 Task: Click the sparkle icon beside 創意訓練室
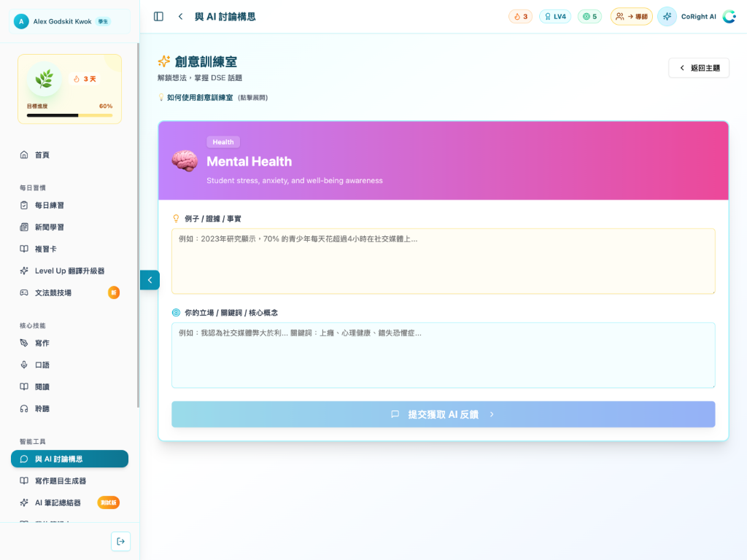164,61
